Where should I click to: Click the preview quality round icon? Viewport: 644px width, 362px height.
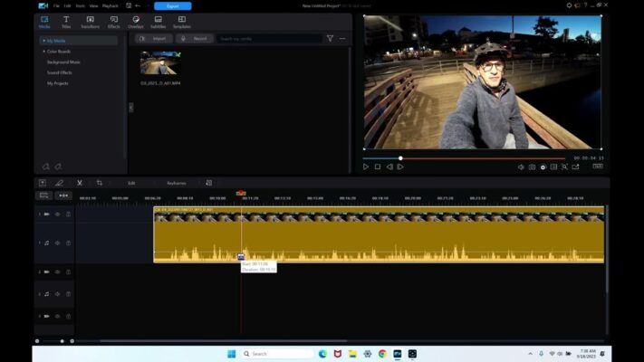[543, 167]
